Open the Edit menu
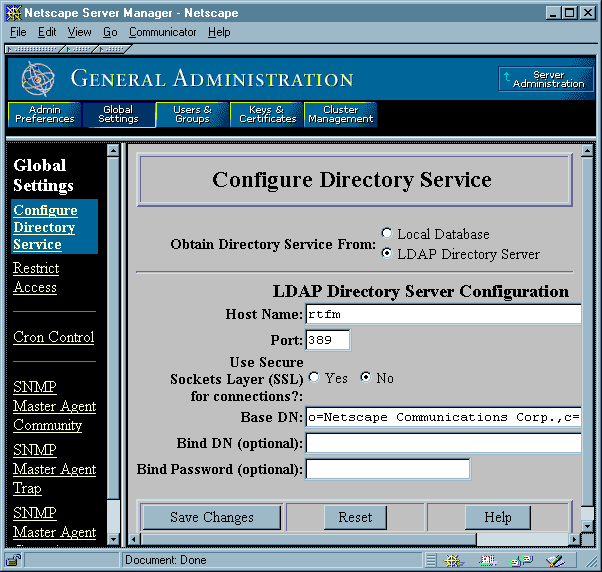This screenshot has height=572, width=602. tap(47, 32)
